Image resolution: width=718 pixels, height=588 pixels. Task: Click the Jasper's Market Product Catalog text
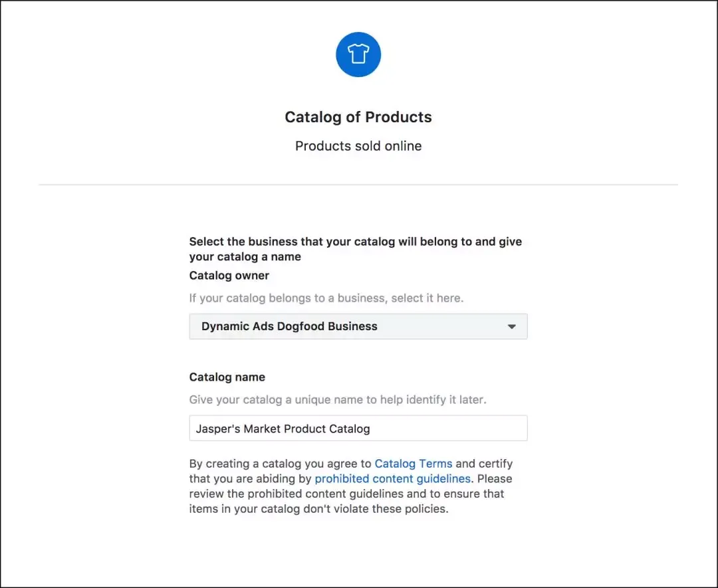(x=283, y=429)
